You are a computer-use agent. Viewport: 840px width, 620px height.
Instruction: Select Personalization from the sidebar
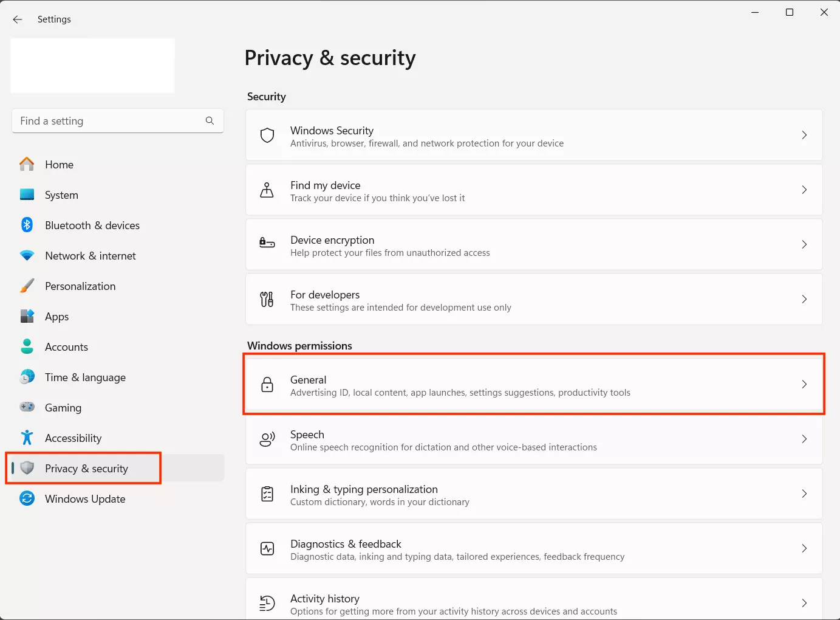(x=80, y=286)
